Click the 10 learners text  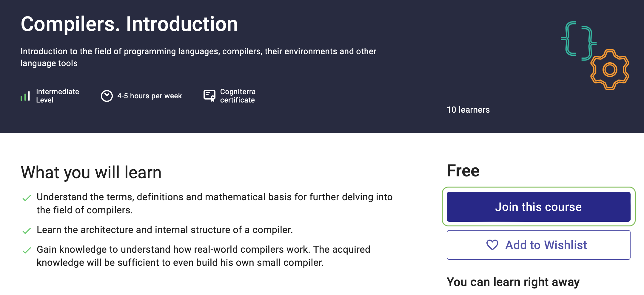pyautogui.click(x=468, y=110)
